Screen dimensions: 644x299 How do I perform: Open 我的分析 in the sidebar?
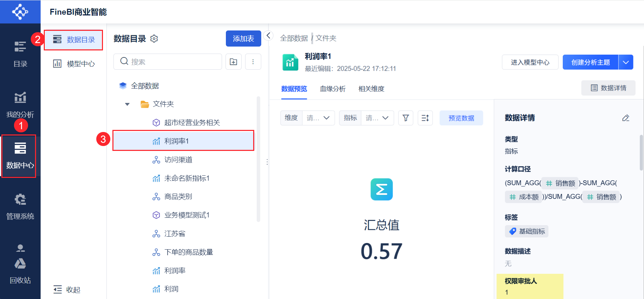[x=20, y=105]
